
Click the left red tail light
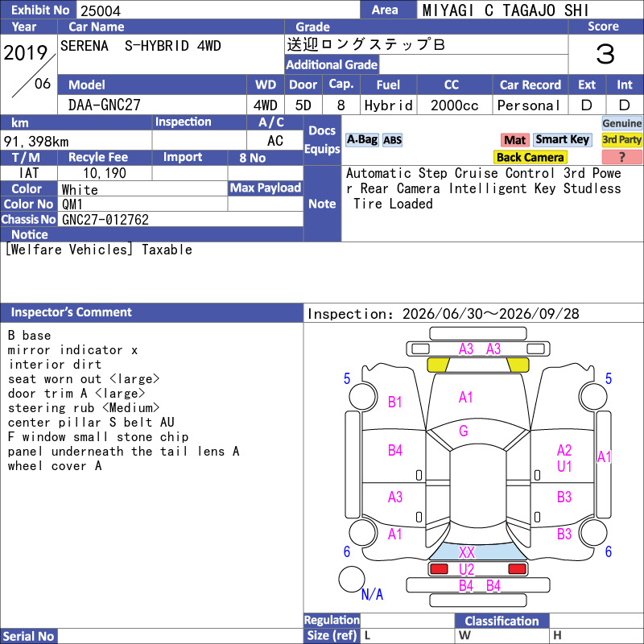[439, 569]
